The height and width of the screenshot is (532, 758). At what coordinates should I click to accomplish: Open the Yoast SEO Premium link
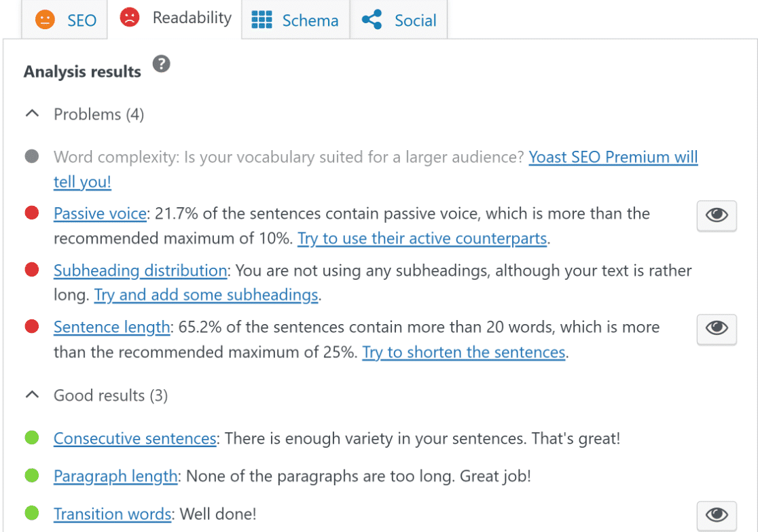[x=376, y=169]
